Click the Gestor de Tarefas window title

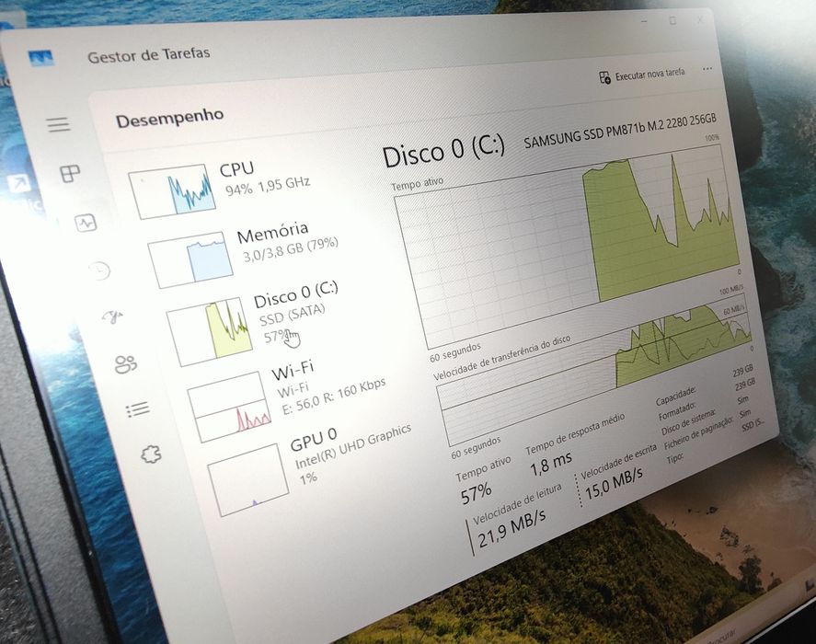149,55
